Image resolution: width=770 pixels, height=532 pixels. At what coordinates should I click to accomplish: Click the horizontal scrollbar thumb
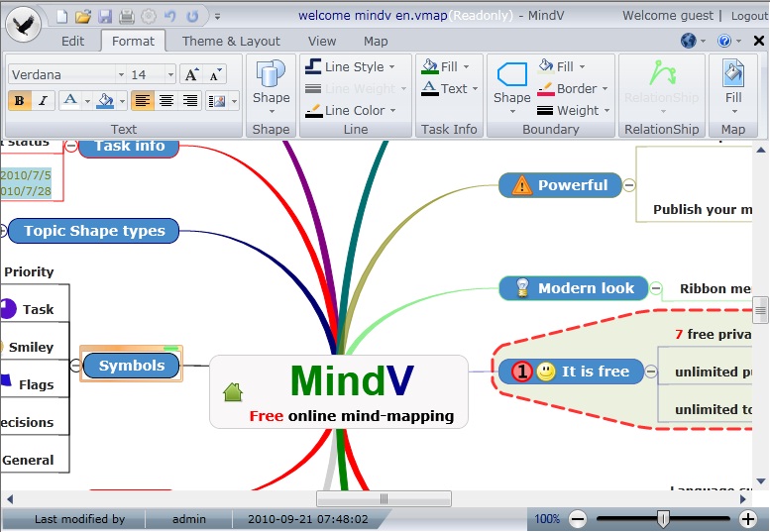click(385, 498)
